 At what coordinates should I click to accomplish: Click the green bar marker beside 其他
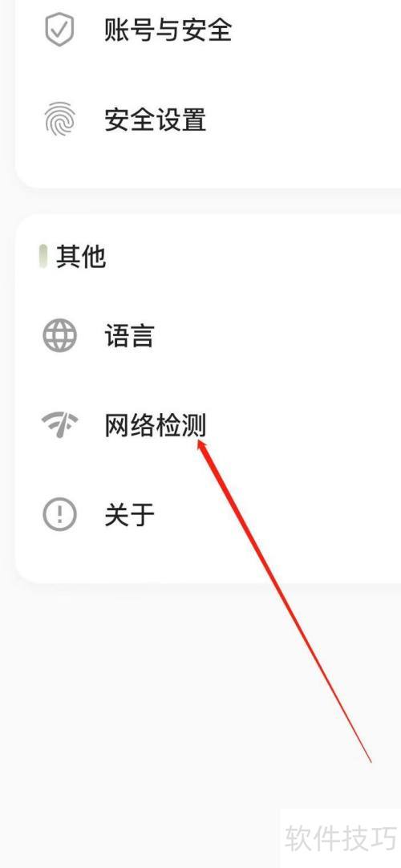[43, 257]
